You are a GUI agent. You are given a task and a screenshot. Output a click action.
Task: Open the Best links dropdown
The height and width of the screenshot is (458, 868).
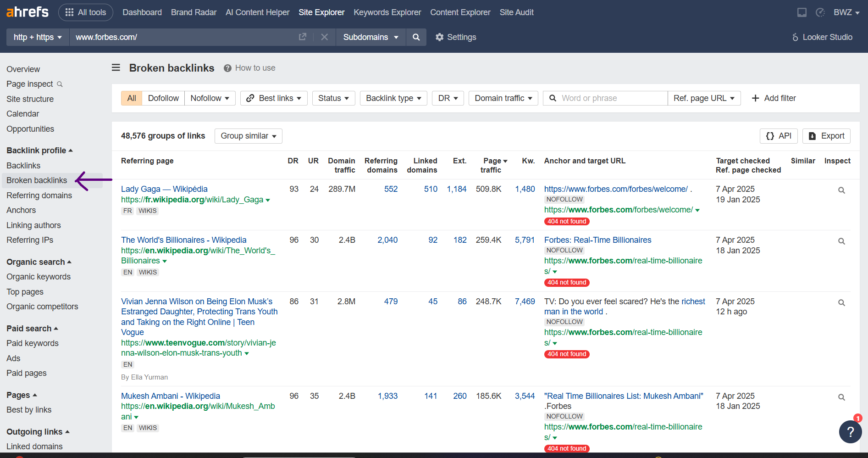tap(274, 98)
